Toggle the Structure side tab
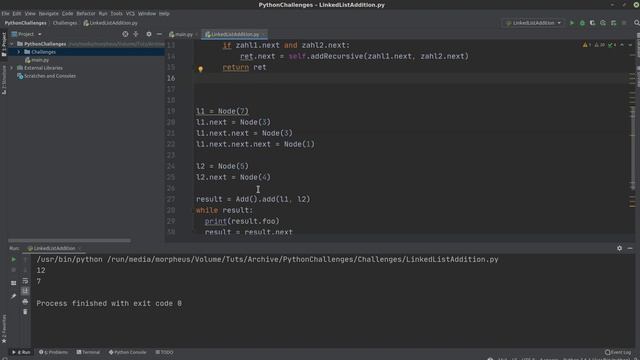 [4, 80]
